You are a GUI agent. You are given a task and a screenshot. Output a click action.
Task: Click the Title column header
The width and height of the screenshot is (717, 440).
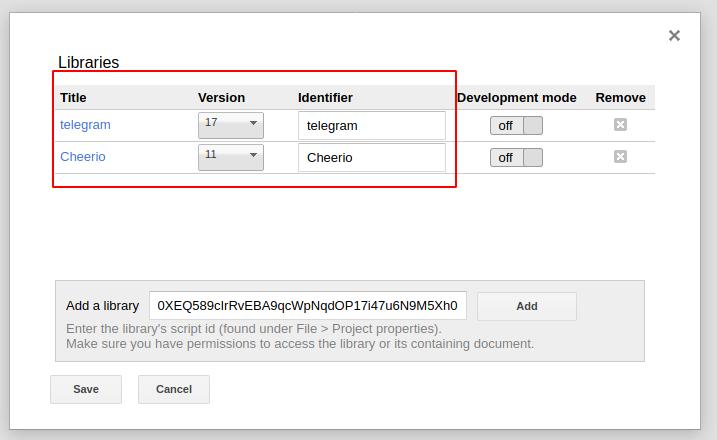(73, 98)
